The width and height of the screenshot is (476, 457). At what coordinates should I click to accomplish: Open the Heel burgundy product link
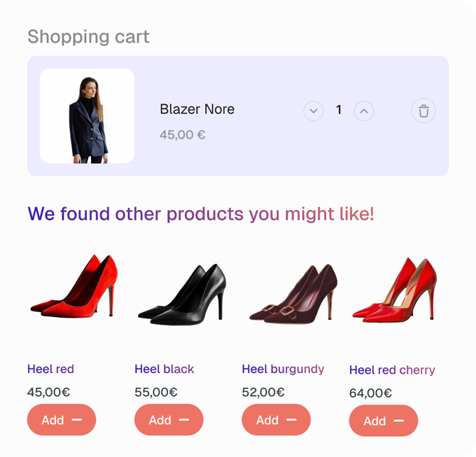pos(283,370)
